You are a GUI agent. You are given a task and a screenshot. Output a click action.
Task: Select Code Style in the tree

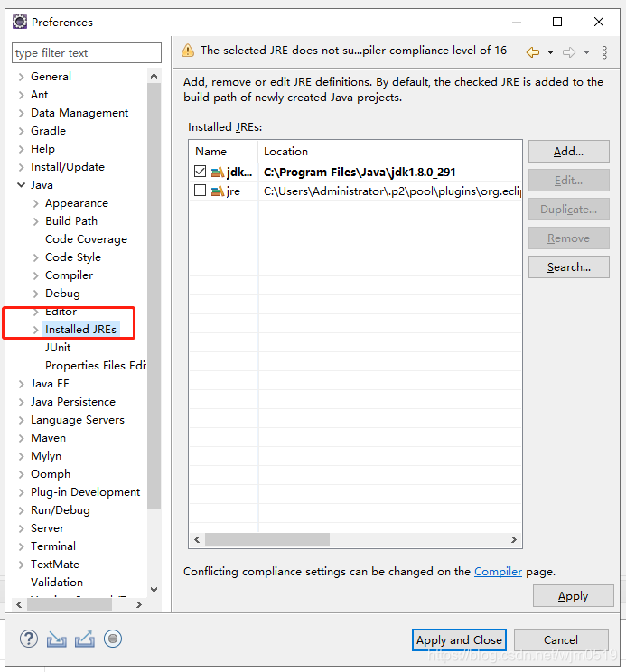tap(73, 257)
